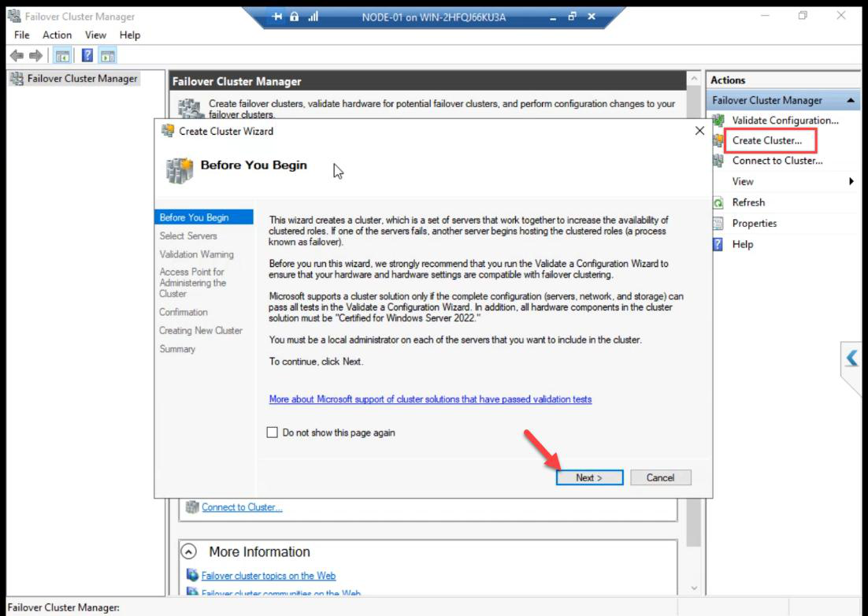The image size is (868, 616).
Task: Click the pin icon in connection bar
Action: [x=276, y=17]
